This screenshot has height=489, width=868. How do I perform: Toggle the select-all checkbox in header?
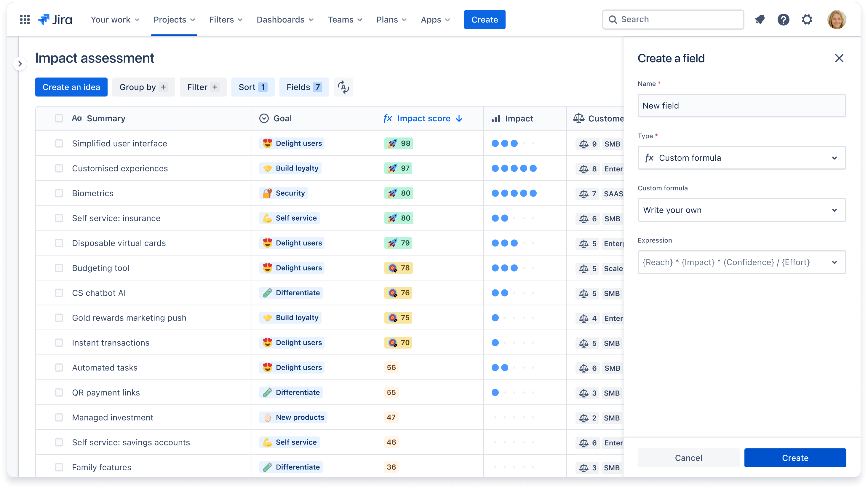59,117
